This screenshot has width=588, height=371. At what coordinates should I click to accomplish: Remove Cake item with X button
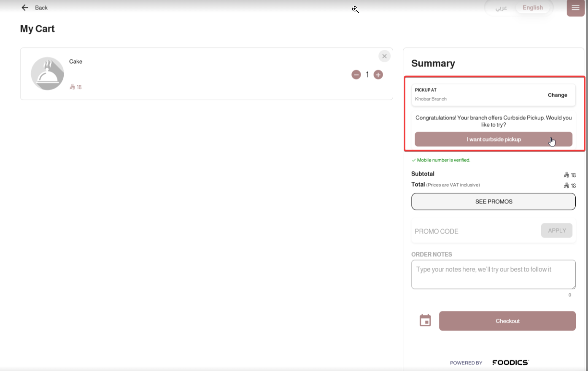pyautogui.click(x=384, y=56)
